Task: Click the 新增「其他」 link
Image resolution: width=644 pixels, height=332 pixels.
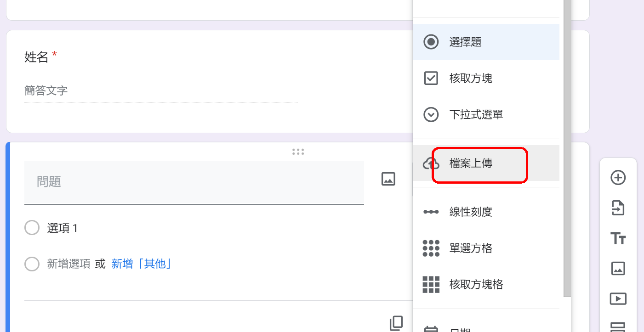Action: (x=142, y=264)
